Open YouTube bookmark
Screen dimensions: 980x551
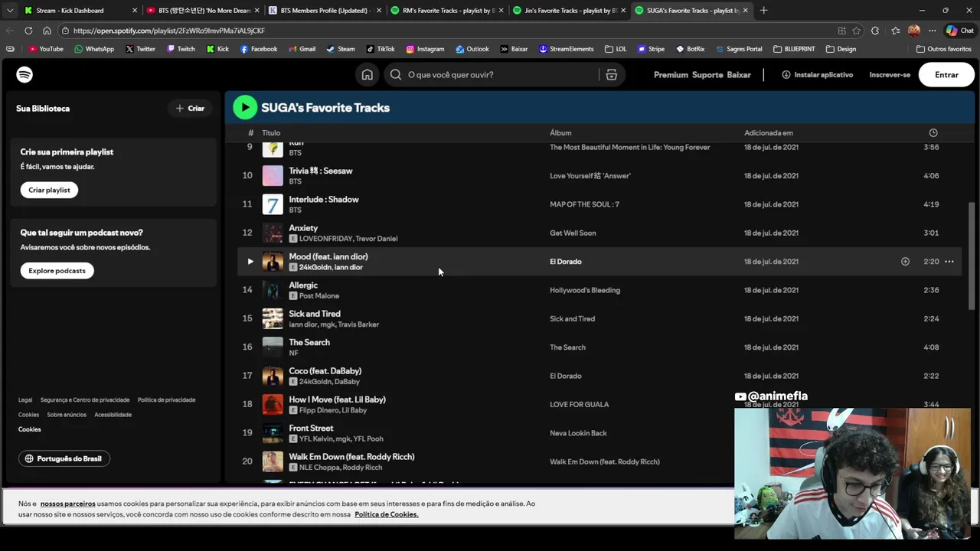(45, 49)
